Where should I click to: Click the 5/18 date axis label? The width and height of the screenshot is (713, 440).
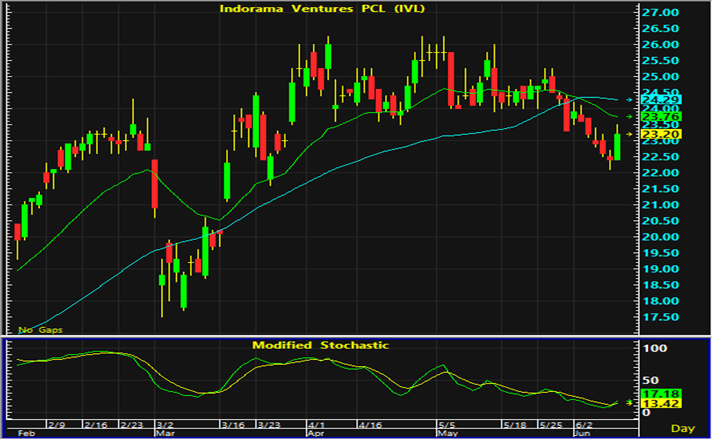coord(515,425)
